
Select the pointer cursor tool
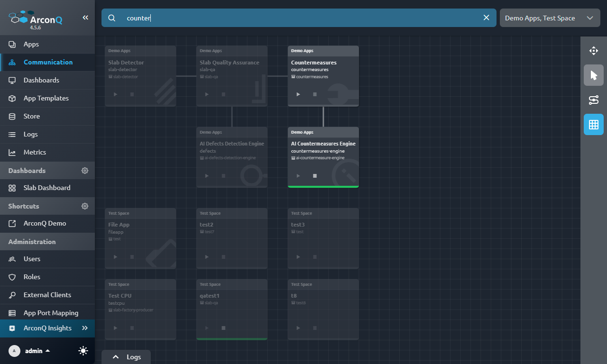click(x=593, y=75)
